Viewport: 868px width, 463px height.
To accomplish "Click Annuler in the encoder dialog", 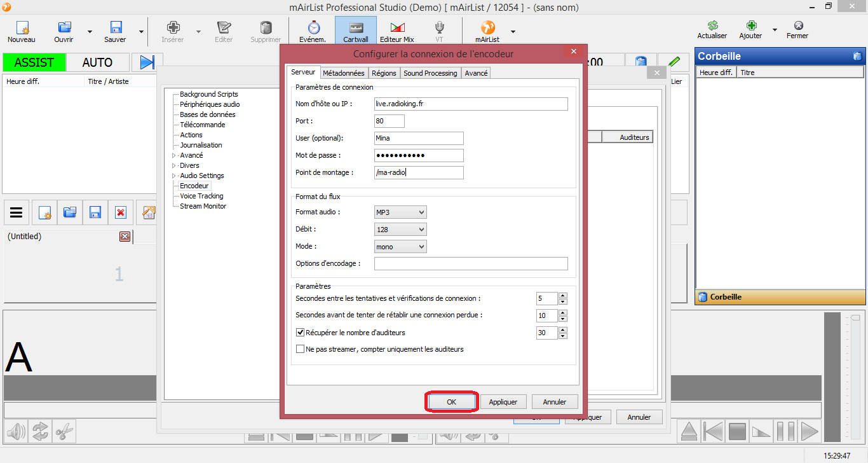I will point(555,402).
